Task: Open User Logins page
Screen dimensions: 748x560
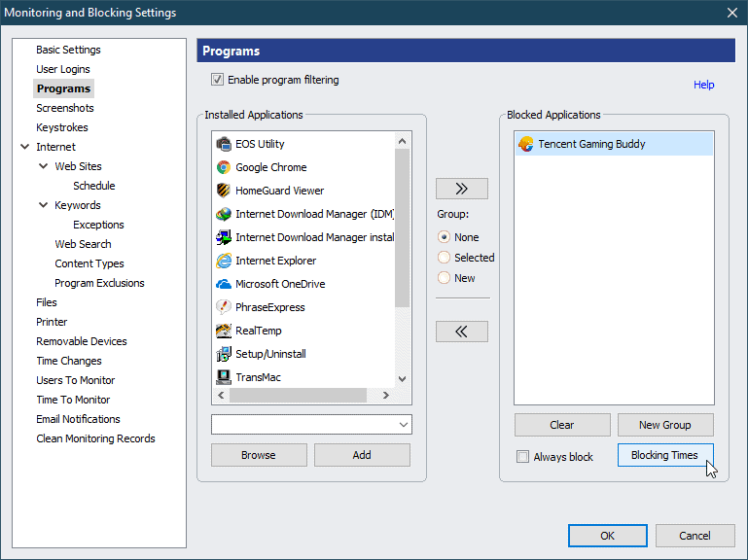Action: (x=63, y=69)
